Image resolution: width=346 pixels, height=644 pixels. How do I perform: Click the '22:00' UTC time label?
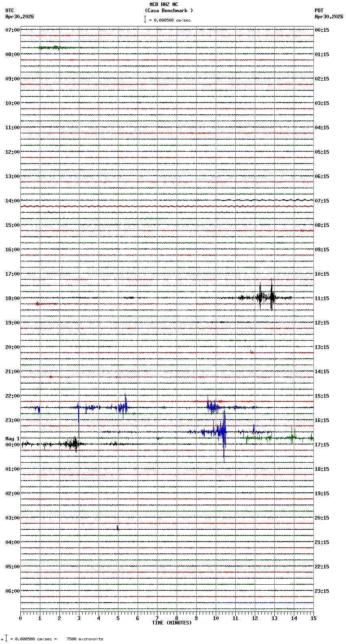(13, 396)
